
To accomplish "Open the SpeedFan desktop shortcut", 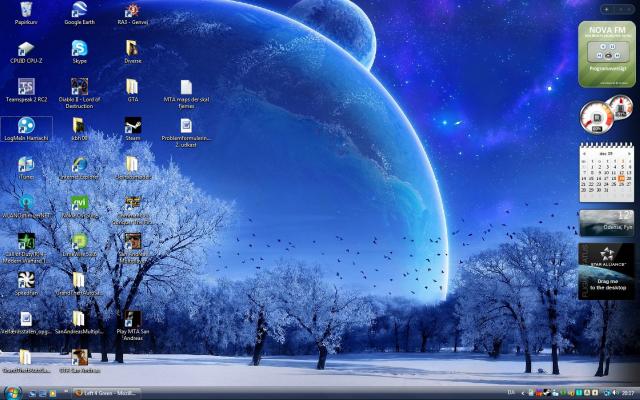I will 26,280.
